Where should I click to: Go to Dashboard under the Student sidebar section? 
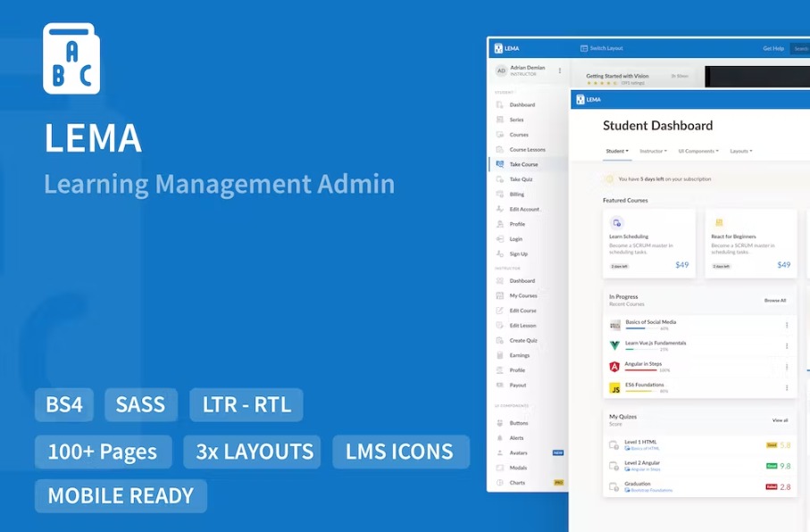[522, 104]
